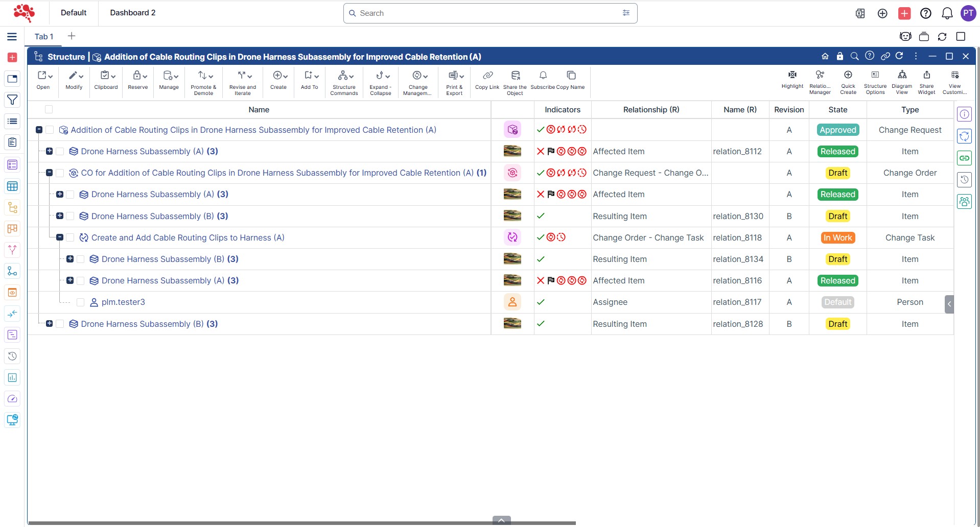This screenshot has height=527, width=980.
Task: Open the plm.tester3 person link
Action: coord(123,302)
